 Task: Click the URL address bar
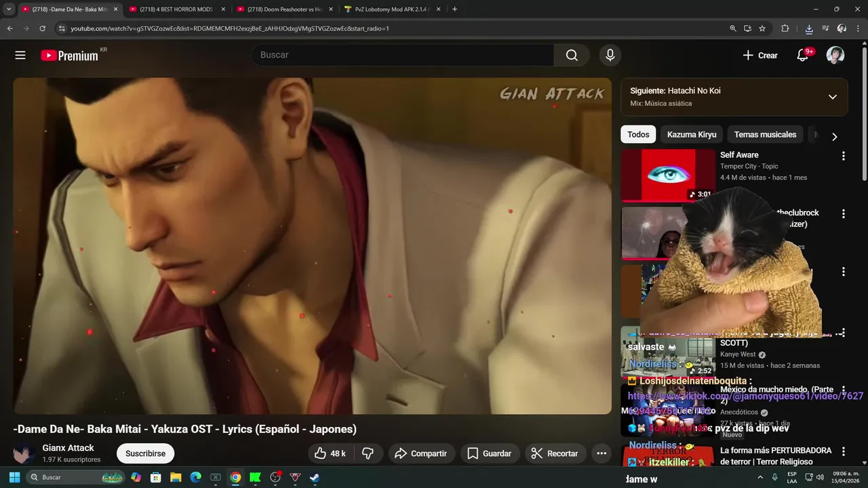393,28
